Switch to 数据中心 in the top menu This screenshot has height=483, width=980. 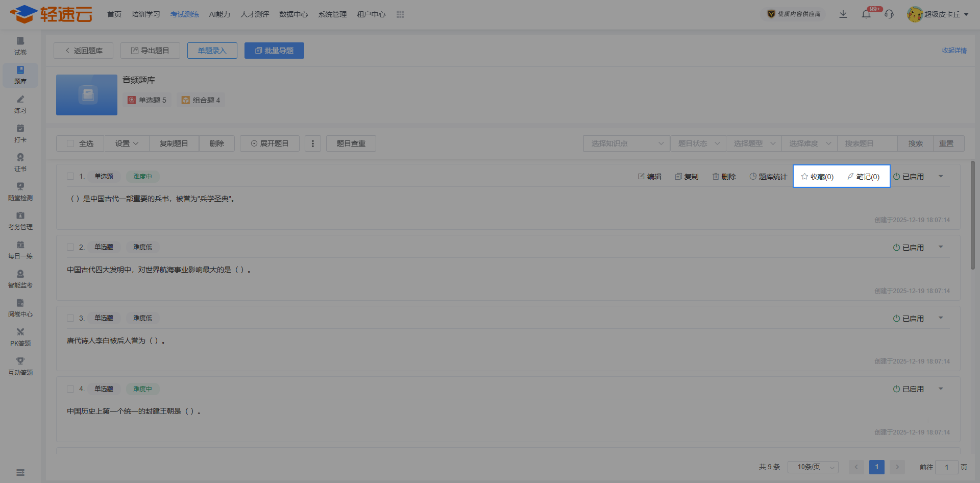[x=293, y=14]
